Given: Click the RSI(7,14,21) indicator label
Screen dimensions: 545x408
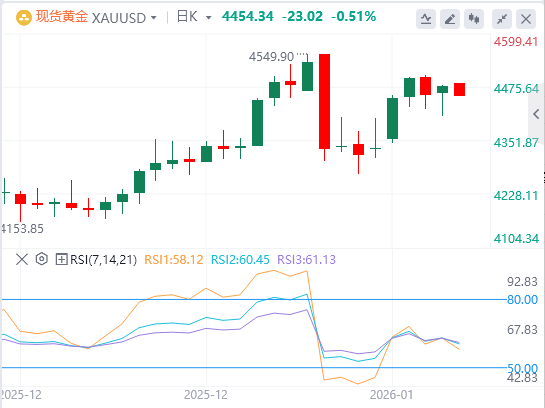Looking at the screenshot, I should (x=104, y=260).
